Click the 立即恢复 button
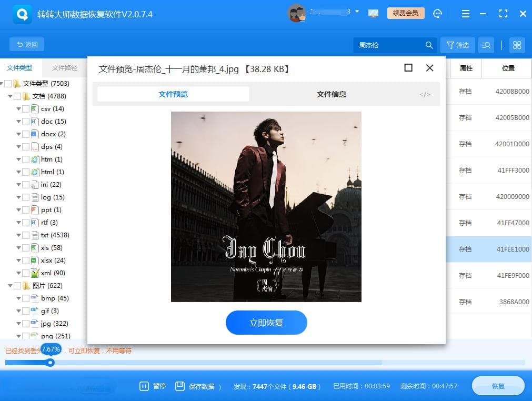Image resolution: width=532 pixels, height=401 pixels. pos(266,323)
